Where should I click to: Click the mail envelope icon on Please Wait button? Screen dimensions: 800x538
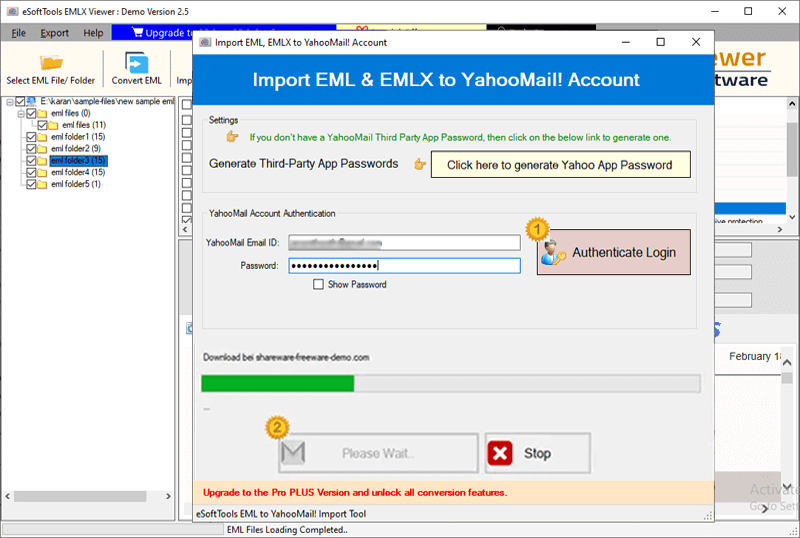293,452
